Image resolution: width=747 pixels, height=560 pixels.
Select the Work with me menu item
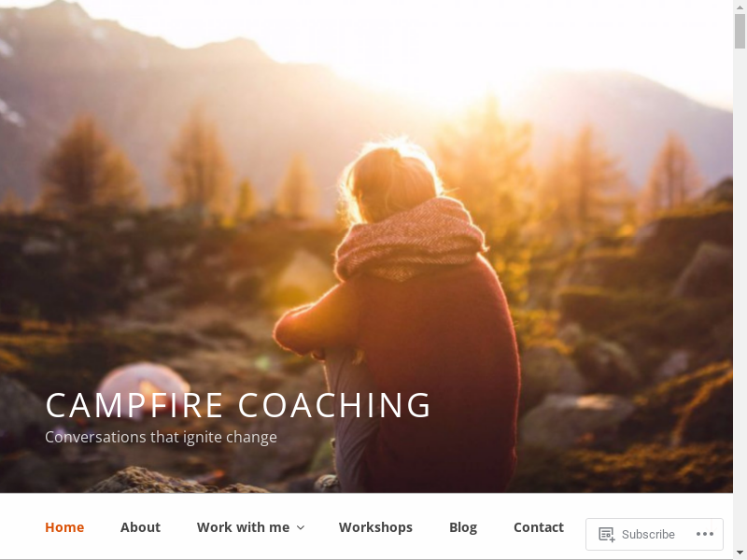243,527
